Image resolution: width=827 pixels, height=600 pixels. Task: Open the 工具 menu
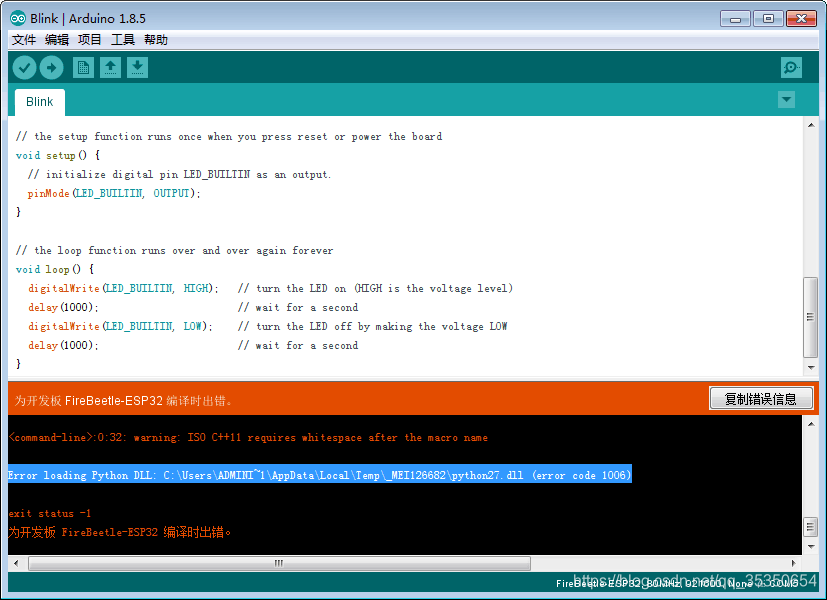click(x=123, y=40)
